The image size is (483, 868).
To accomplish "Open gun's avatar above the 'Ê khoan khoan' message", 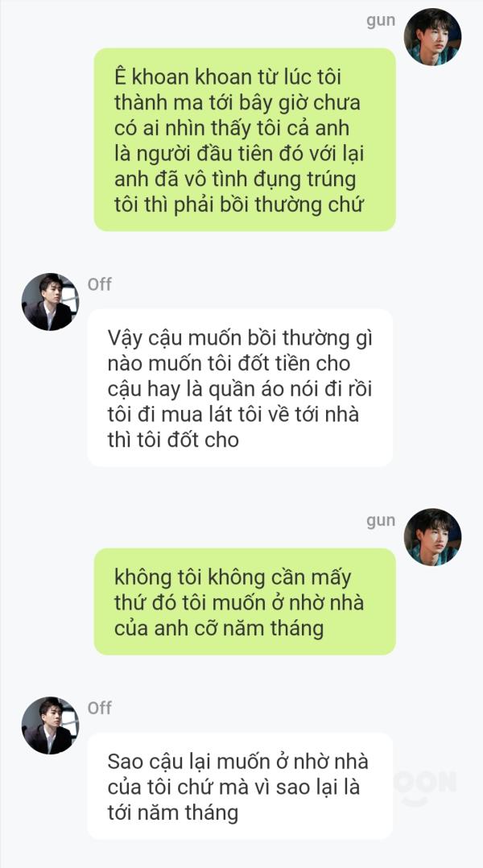I will click(432, 37).
